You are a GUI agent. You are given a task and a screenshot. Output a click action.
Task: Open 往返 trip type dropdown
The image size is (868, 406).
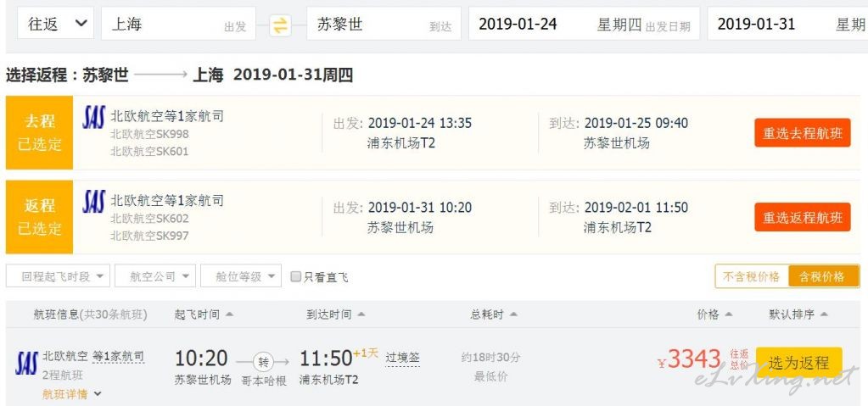(55, 23)
